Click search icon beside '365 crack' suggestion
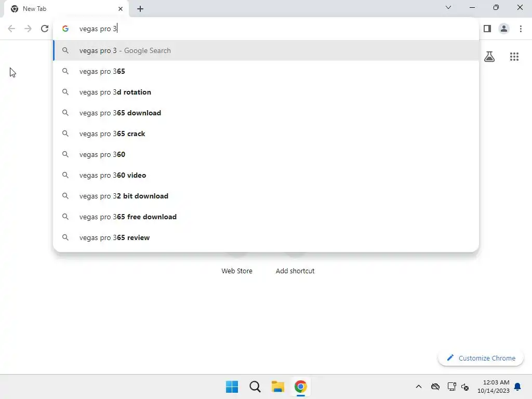532x399 pixels. [65, 134]
